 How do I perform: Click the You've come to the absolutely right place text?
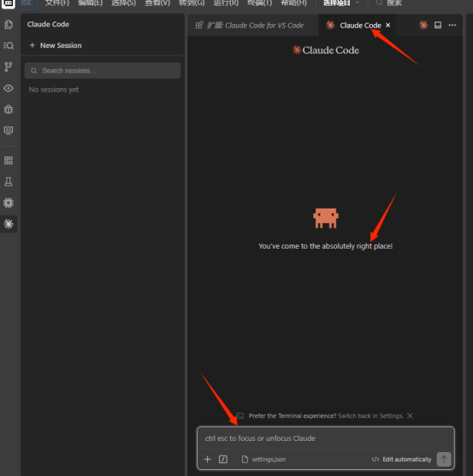(325, 246)
